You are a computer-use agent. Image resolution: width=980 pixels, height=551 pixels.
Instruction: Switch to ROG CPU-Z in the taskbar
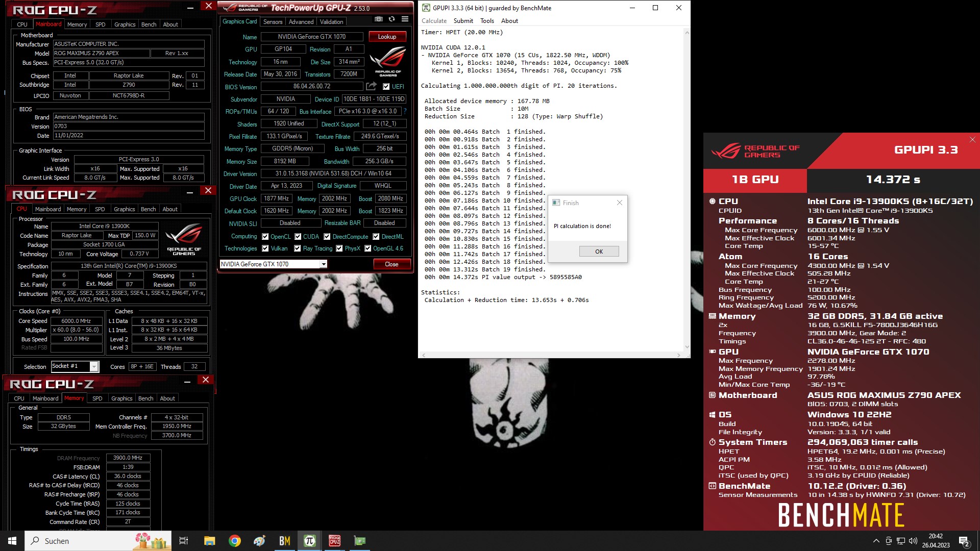[335, 541]
